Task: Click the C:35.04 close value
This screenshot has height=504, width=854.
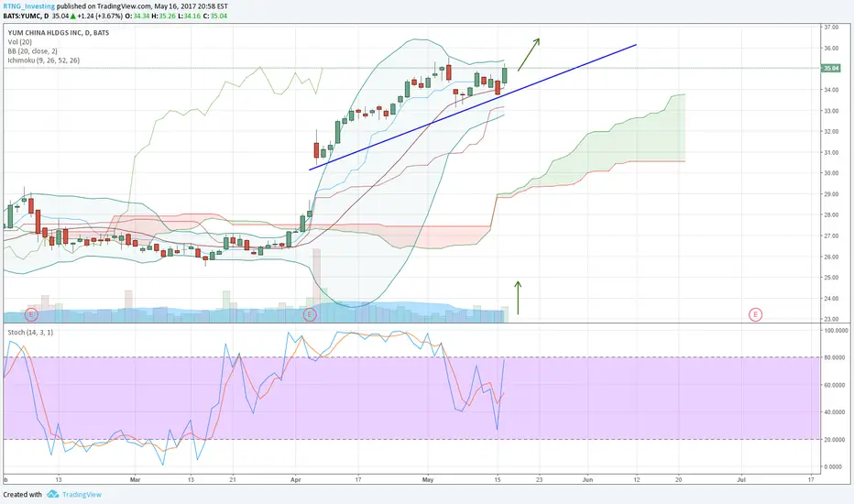Action: pos(215,16)
